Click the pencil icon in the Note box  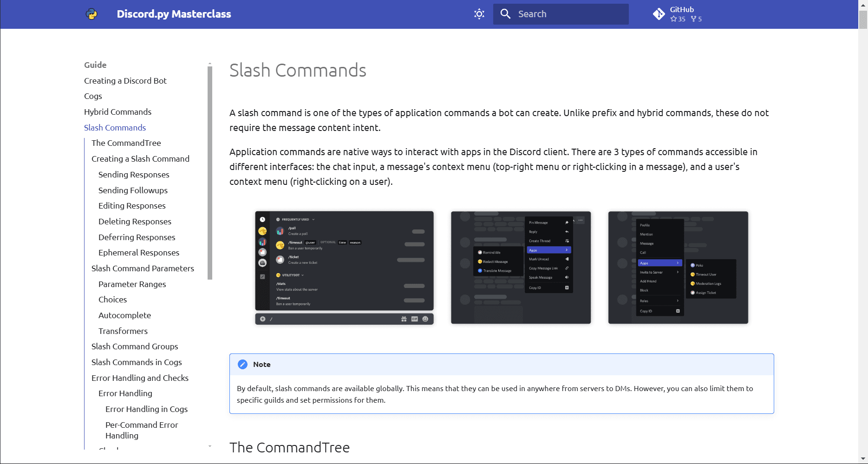242,365
